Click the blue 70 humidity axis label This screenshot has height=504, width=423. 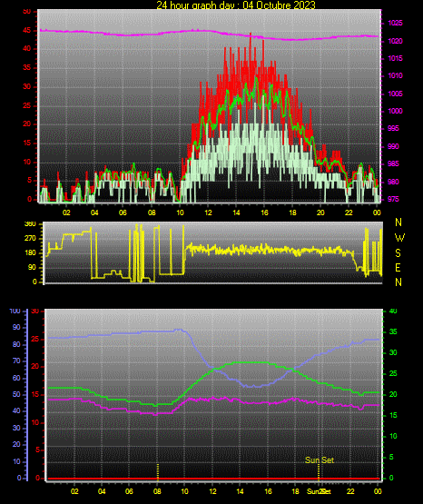pos(16,361)
